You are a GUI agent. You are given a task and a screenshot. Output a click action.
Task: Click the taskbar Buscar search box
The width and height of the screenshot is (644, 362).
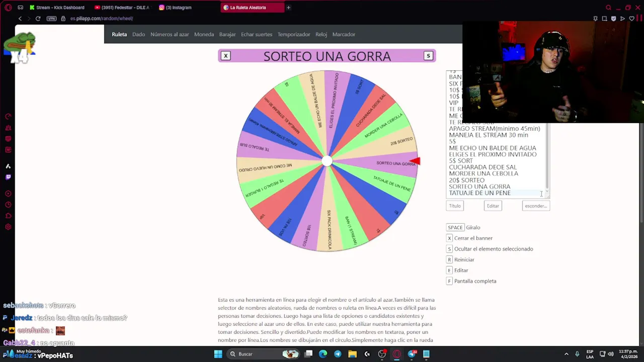(x=263, y=354)
